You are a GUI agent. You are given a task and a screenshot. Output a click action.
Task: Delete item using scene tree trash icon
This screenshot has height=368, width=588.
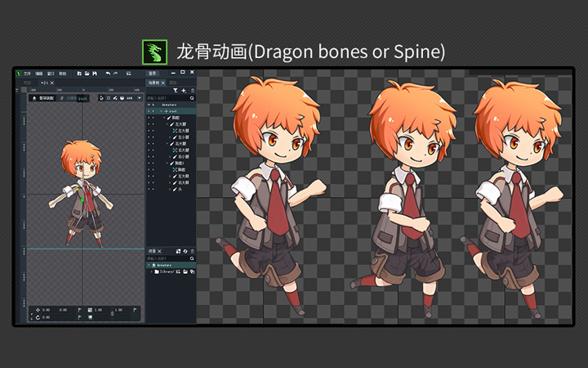pyautogui.click(x=190, y=91)
